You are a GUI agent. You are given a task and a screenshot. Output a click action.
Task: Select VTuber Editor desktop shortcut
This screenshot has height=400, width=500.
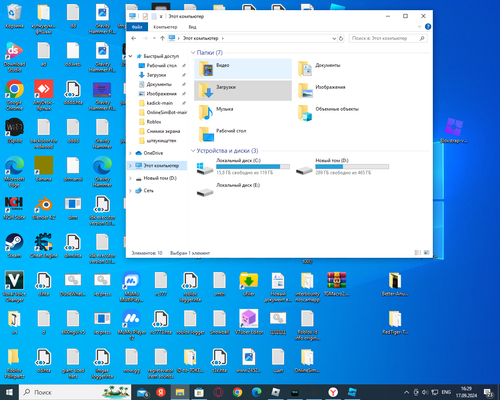(249, 322)
